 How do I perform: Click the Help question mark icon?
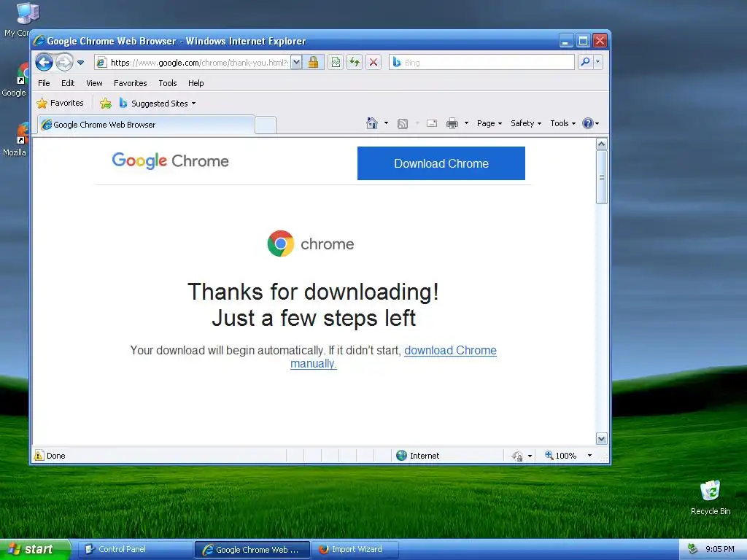[588, 123]
